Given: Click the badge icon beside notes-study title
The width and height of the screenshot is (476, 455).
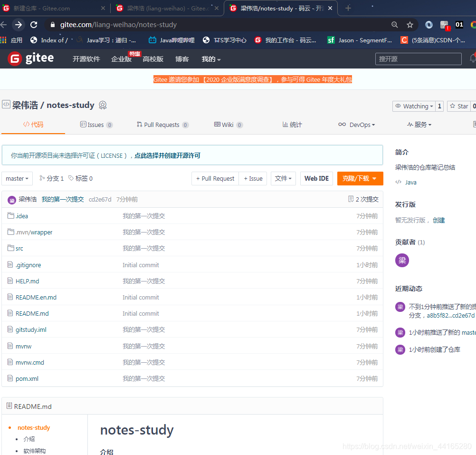Looking at the screenshot, I should click(x=103, y=105).
